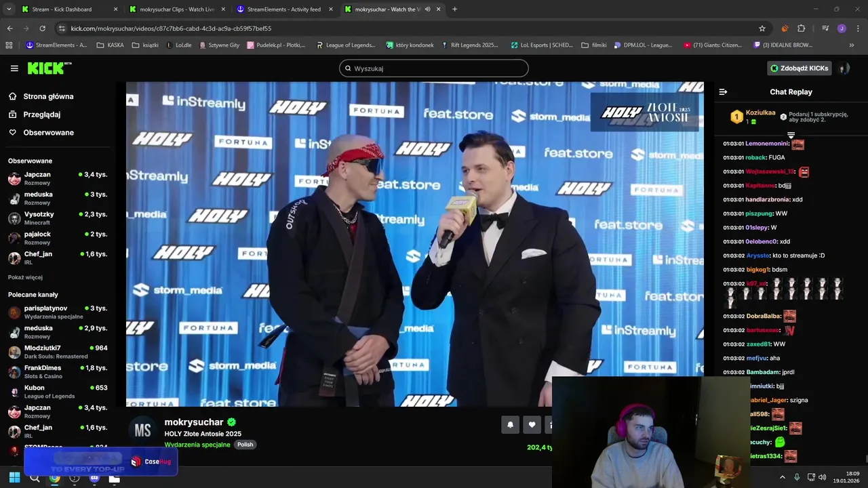Open the LoLdle bookmark
868x488 pixels.
(179, 45)
